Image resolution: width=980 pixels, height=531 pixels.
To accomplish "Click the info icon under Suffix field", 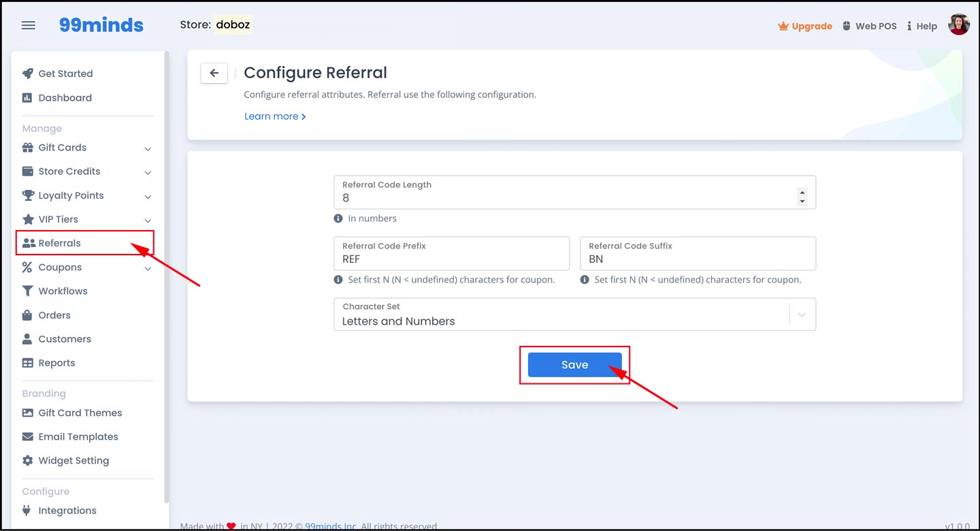I will tap(585, 280).
